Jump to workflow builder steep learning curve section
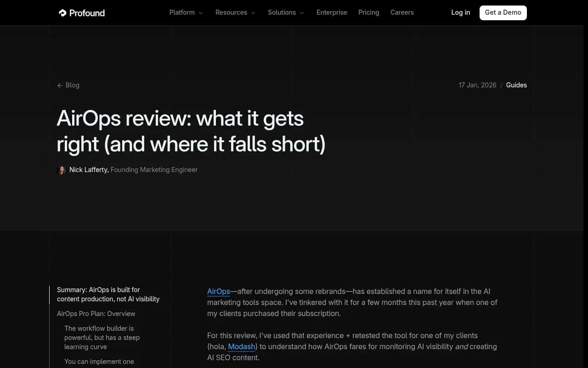 (102, 338)
